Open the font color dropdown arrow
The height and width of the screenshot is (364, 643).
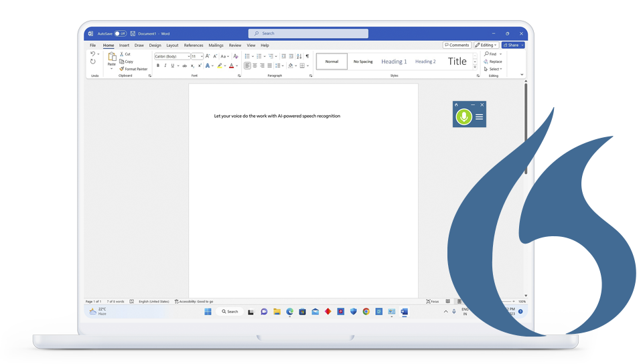click(x=236, y=66)
